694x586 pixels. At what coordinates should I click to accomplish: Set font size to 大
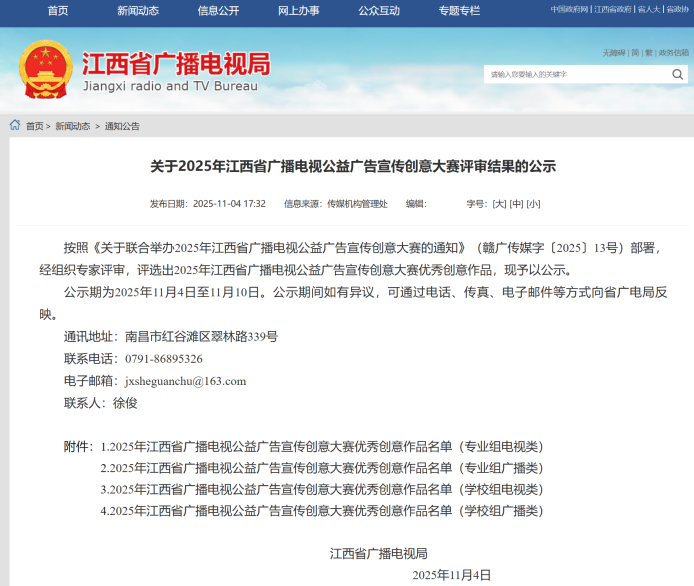[x=499, y=203]
